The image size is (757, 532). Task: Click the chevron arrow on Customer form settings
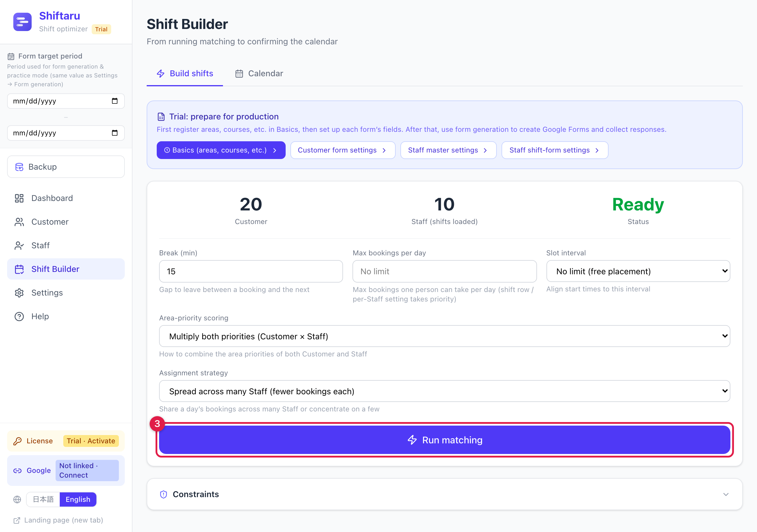click(384, 150)
